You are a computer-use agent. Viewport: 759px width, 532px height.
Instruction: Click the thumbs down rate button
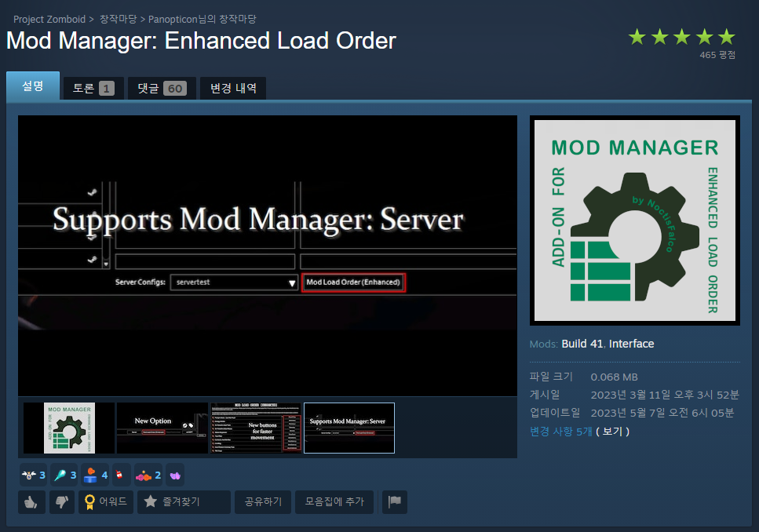[x=61, y=502]
